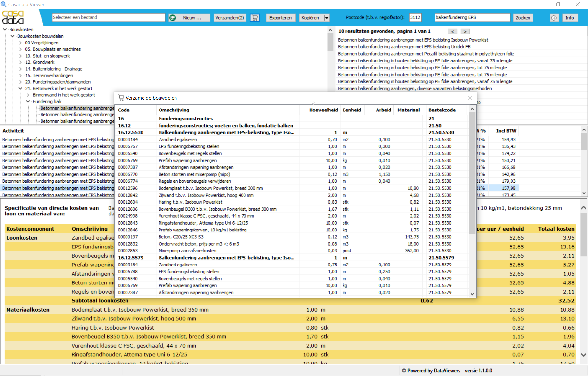
Task: Collapse the Fundering balk node
Action: (x=28, y=101)
